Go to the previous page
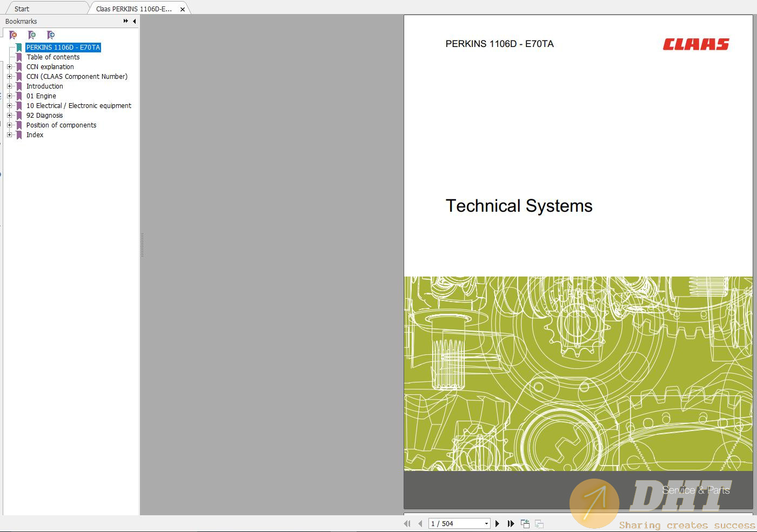757x532 pixels. tap(420, 523)
